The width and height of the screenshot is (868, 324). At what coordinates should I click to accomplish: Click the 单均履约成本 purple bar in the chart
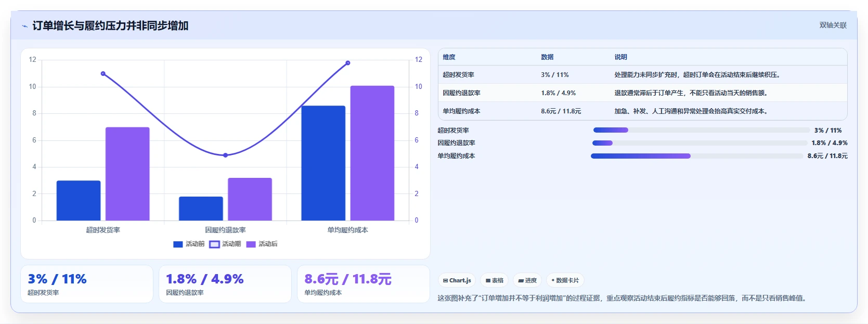coord(372,153)
